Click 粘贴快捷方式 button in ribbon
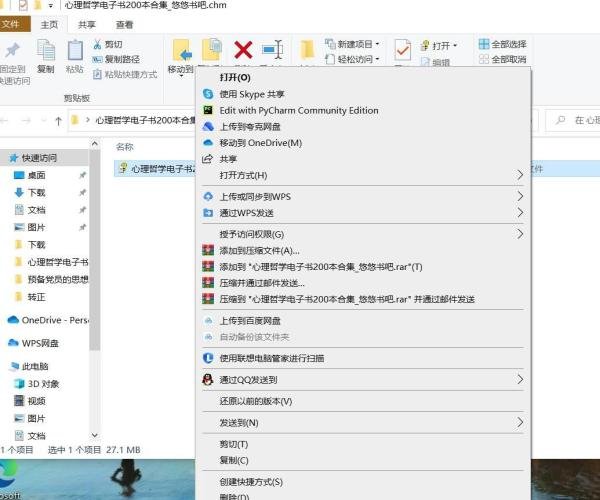The width and height of the screenshot is (600, 500). pos(125,74)
